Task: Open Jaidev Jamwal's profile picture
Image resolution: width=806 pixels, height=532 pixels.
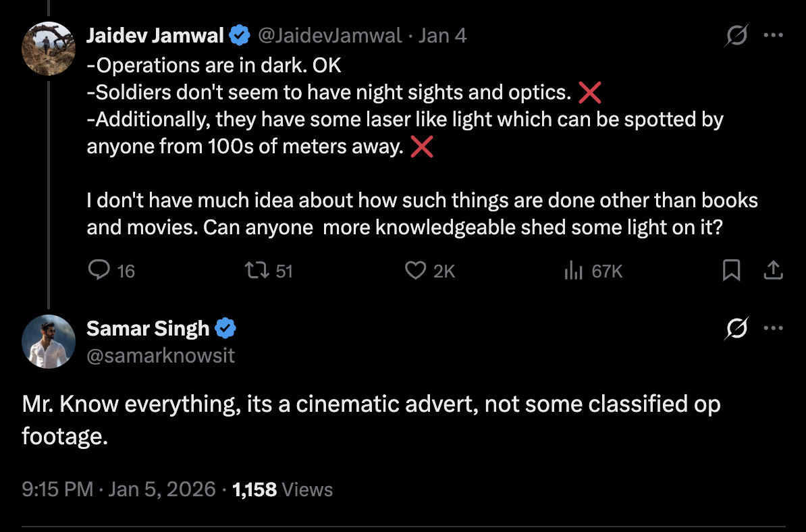Action: tap(48, 48)
